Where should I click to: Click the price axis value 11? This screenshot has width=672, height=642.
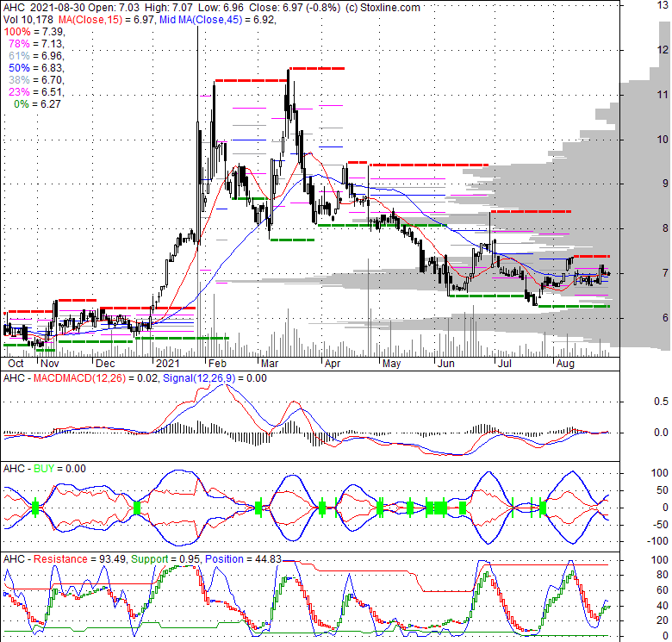663,95
